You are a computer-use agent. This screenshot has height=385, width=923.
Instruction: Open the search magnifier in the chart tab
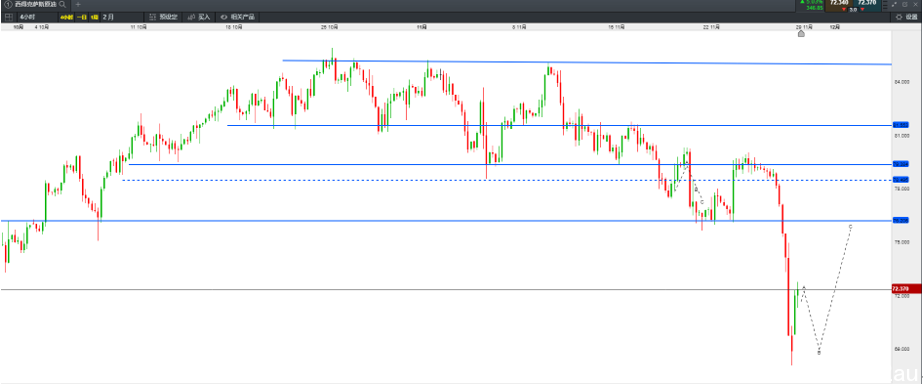pyautogui.click(x=62, y=4)
